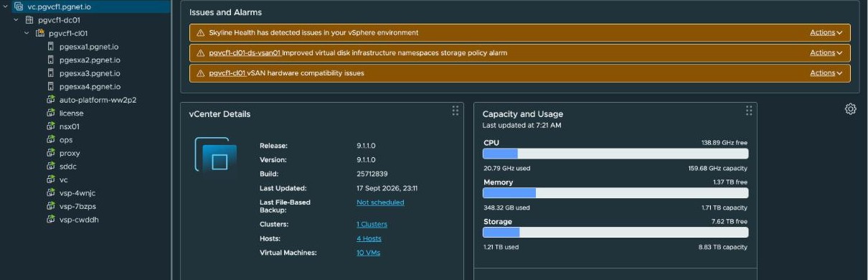Viewport: 868px width, 280px height.
Task: Click the Memory usage bar
Action: pos(615,193)
